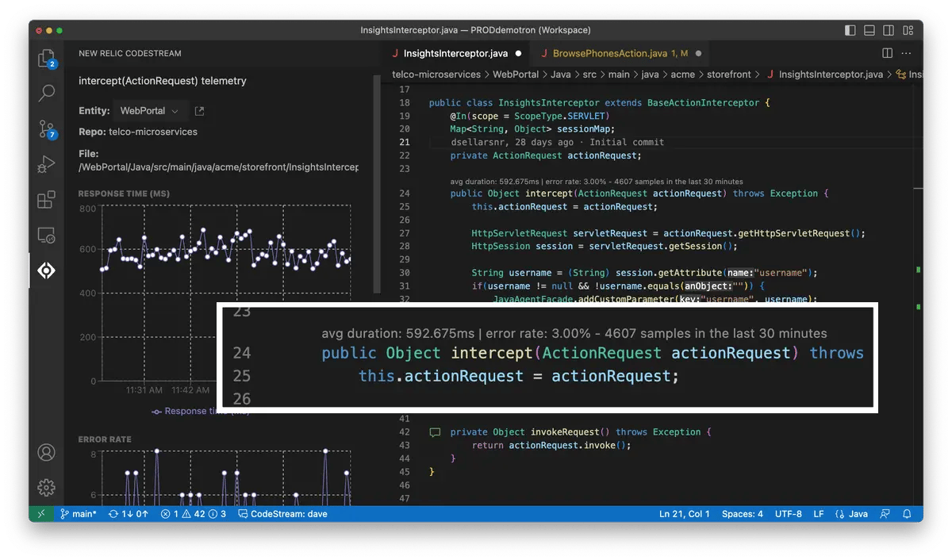Screen dimensions: 952x560
Task: Click the Java breadcrumb language icon before InsightsInterceptor.java
Action: pos(770,75)
